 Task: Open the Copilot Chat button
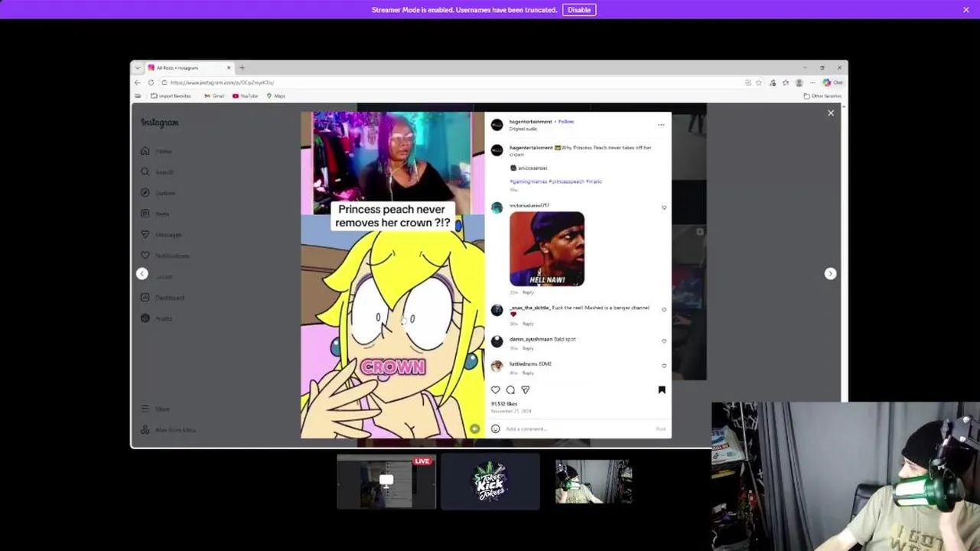(x=832, y=83)
